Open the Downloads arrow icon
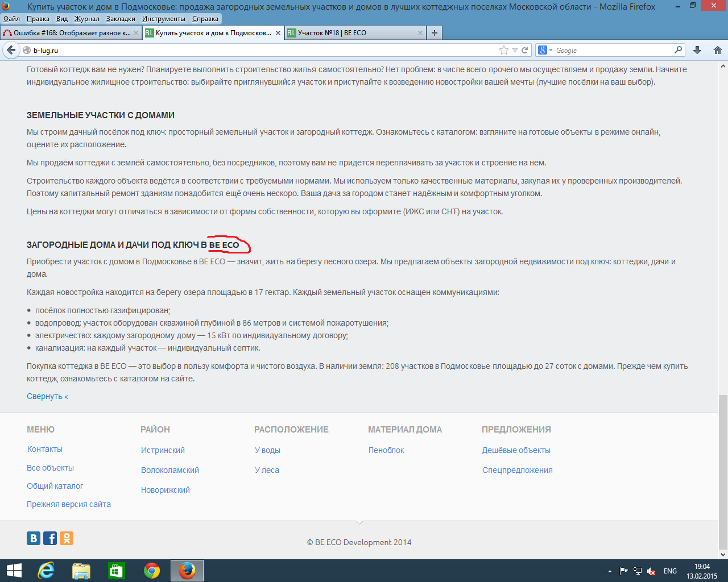The image size is (728, 582). click(697, 50)
